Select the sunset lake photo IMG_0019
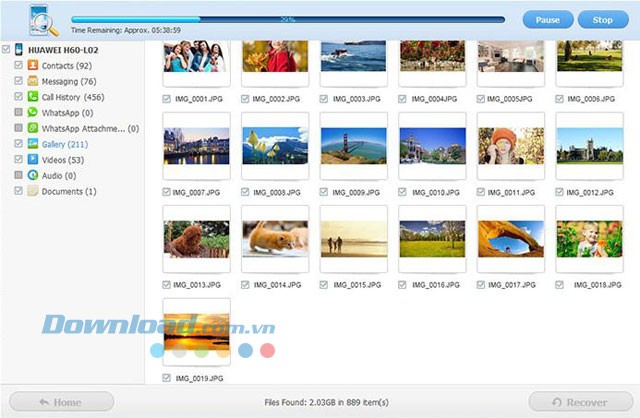The image size is (640, 418). tap(196, 332)
